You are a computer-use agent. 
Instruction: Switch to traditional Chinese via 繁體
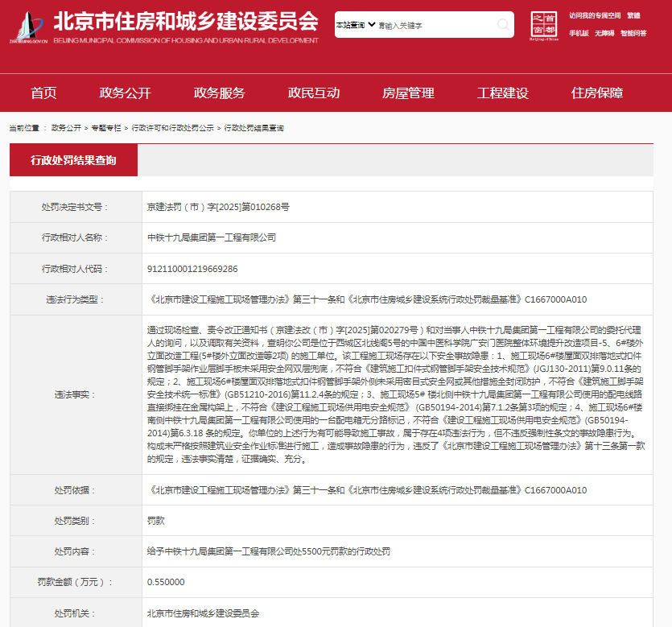point(634,15)
